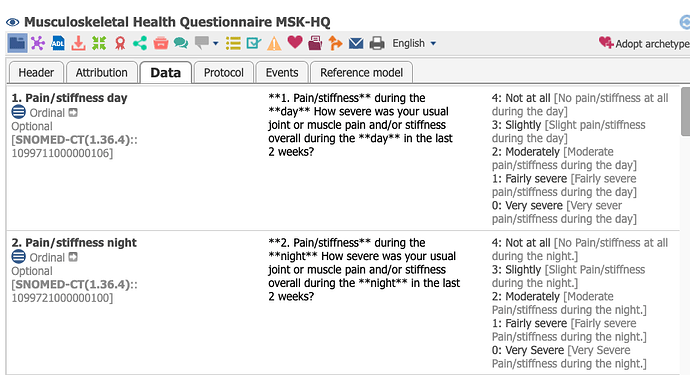Viewport: 690px width, 375px height.
Task: Expand the grey comment bubble dropdown arrow
Action: tap(216, 43)
